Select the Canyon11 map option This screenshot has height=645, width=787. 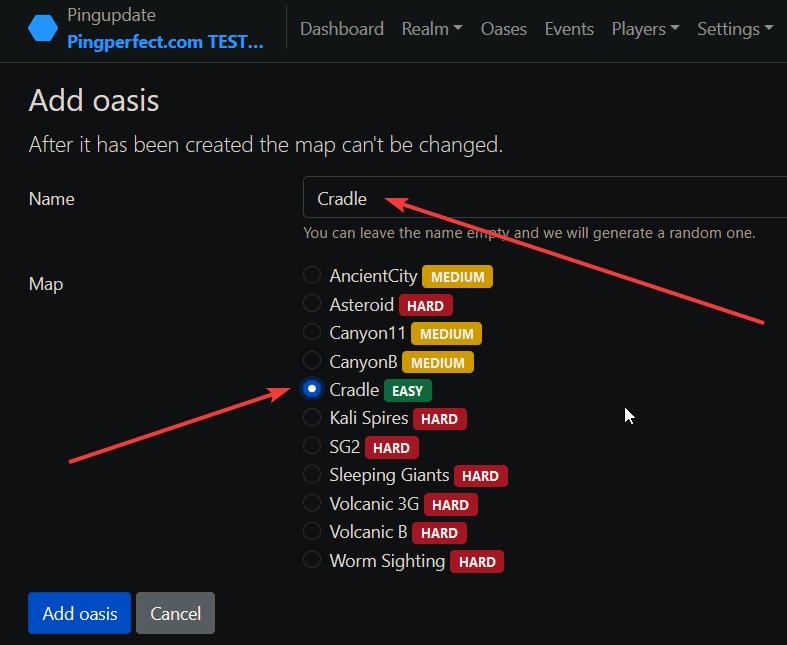[312, 332]
